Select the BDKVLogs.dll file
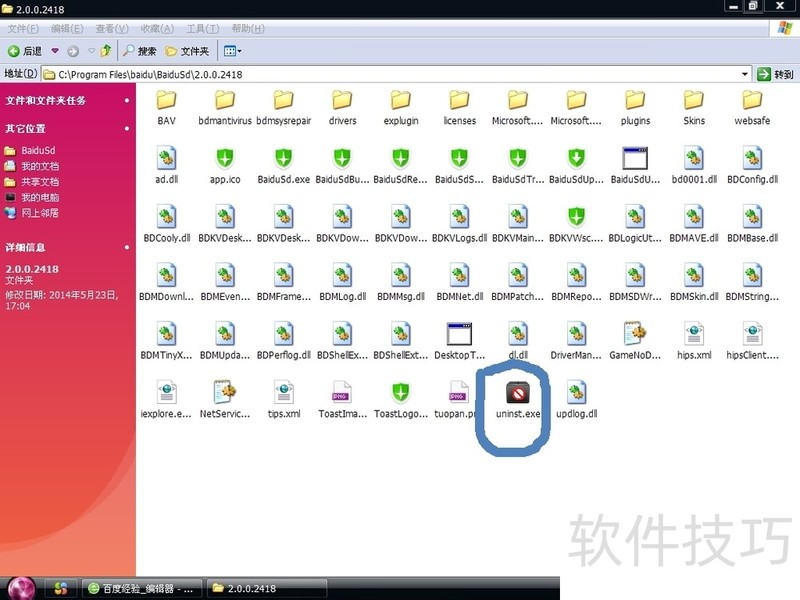Screen dimensions: 800x600 [460, 224]
